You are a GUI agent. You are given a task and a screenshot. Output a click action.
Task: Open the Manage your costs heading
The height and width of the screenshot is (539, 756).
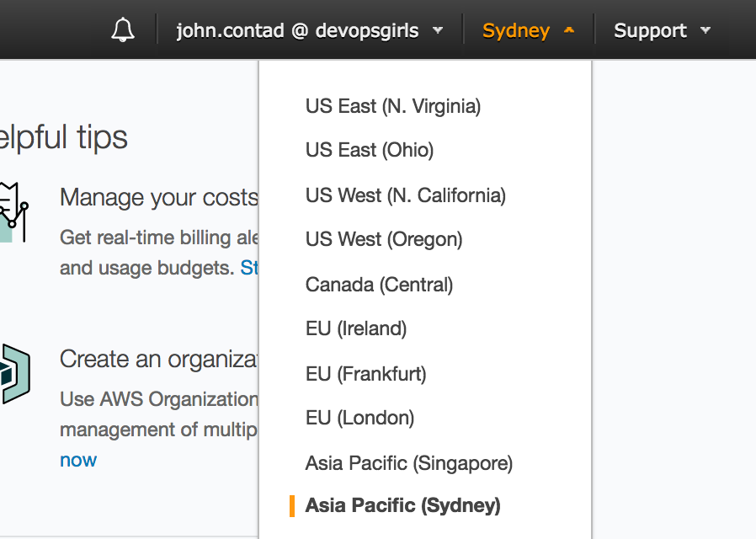pos(158,197)
